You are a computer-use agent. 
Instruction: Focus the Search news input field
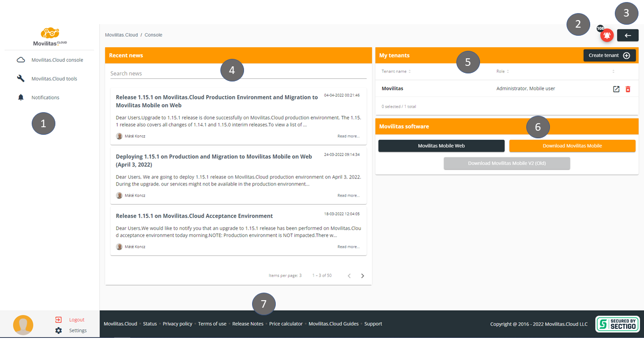(x=238, y=73)
